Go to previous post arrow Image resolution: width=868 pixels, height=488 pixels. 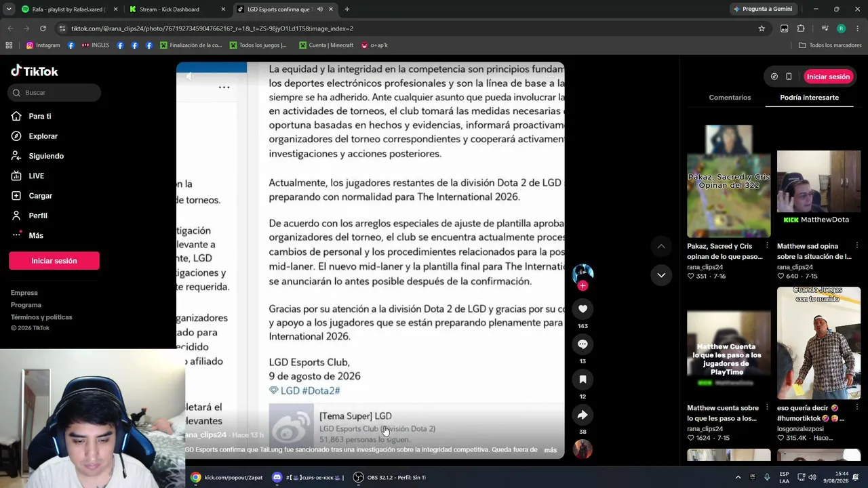(x=661, y=246)
